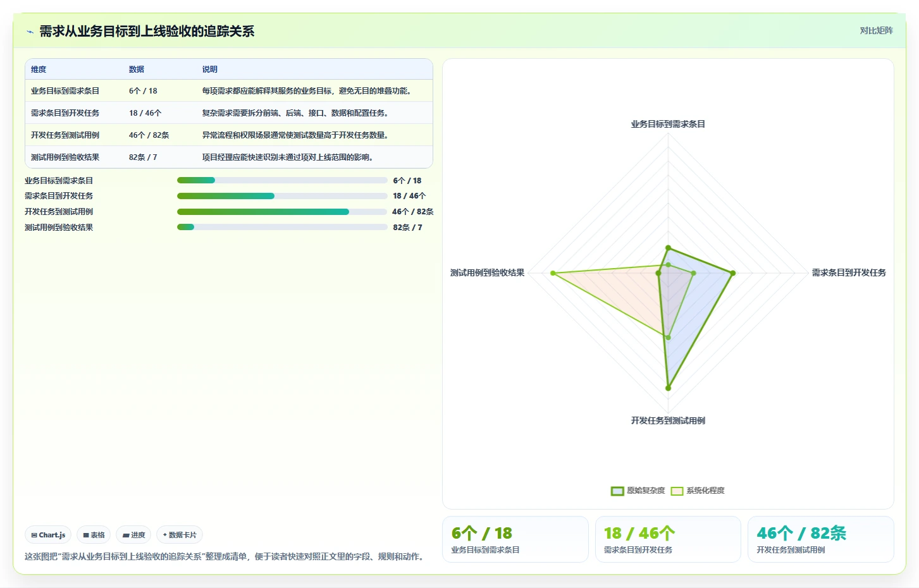Click the 维度 column header

coord(39,70)
